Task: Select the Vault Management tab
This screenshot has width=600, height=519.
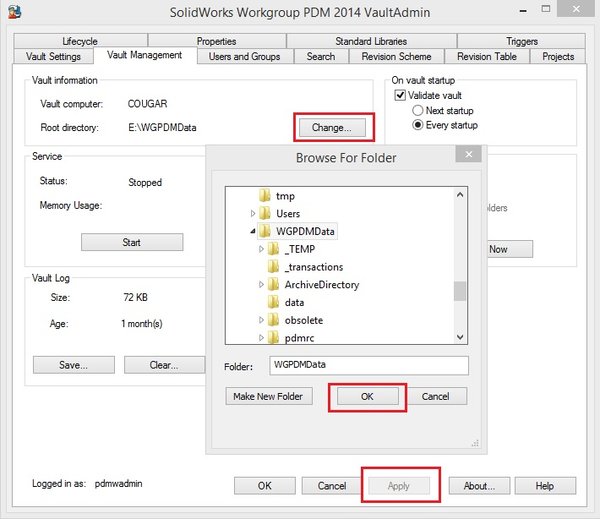Action: [x=145, y=55]
